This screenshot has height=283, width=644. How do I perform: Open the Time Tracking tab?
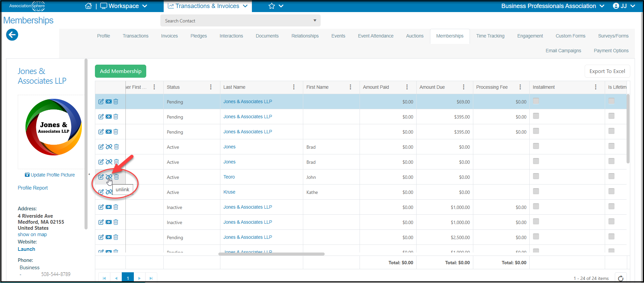click(490, 36)
